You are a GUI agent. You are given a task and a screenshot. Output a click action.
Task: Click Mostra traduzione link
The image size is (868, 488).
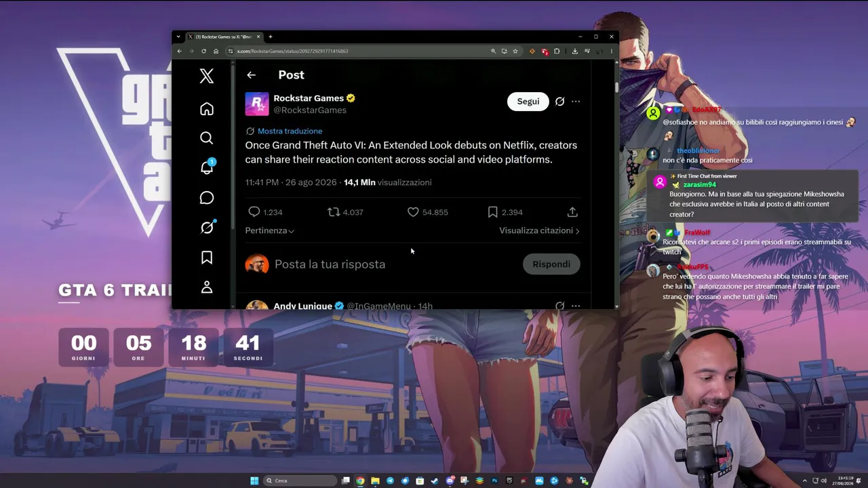coord(290,131)
